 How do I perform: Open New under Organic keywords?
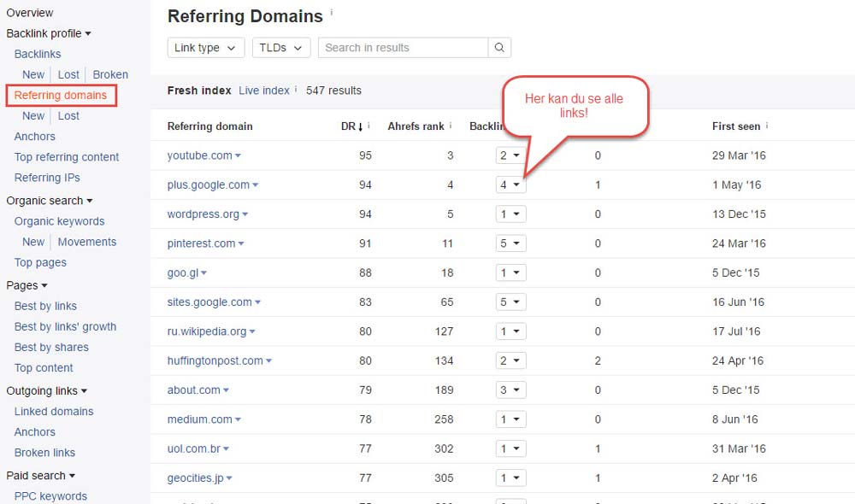tap(33, 242)
